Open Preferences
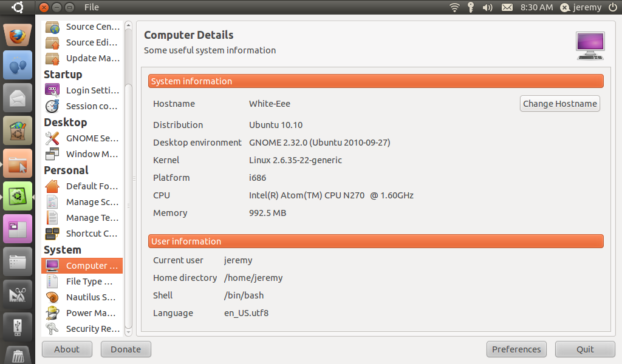 516,349
